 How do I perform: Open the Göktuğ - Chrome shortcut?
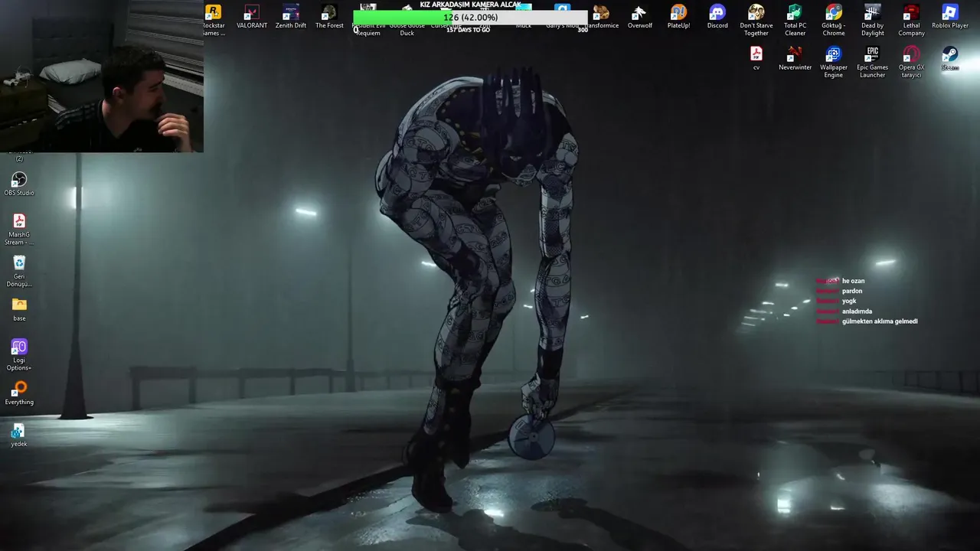coord(834,20)
